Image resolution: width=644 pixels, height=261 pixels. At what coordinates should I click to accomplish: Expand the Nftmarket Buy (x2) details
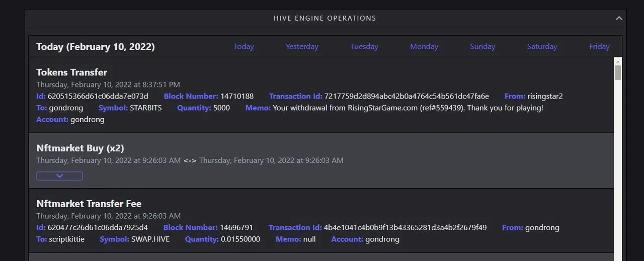point(59,176)
